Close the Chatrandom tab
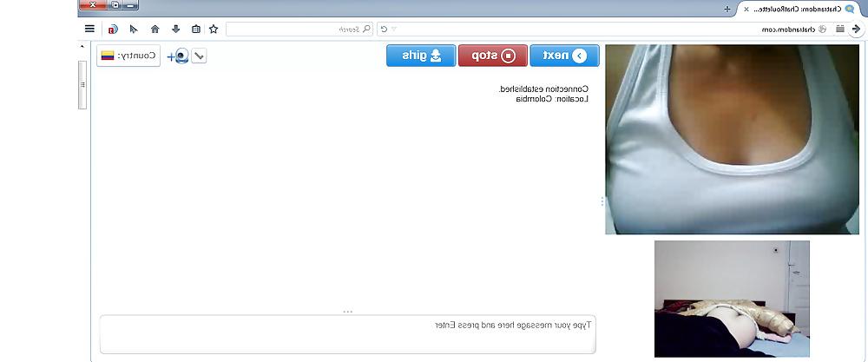The height and width of the screenshot is (362, 868). (746, 9)
